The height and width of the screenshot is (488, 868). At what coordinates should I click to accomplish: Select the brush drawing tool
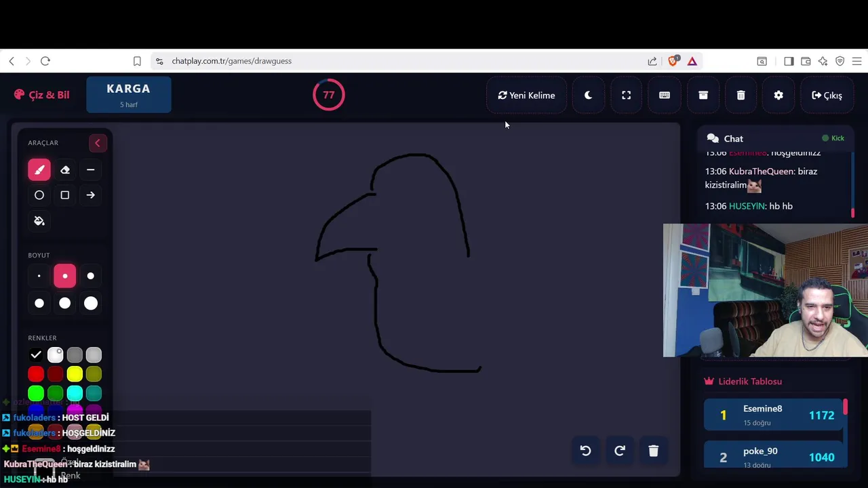point(39,169)
